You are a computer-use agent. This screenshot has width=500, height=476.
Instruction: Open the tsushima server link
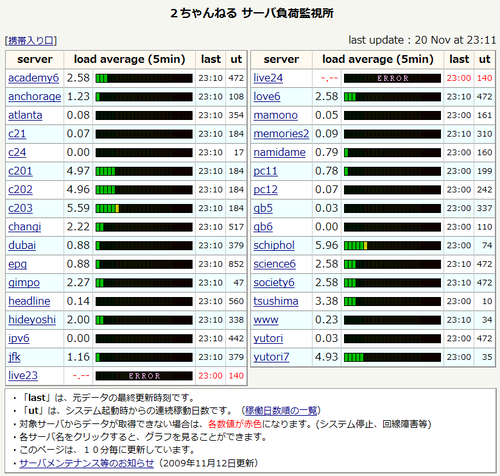click(276, 301)
